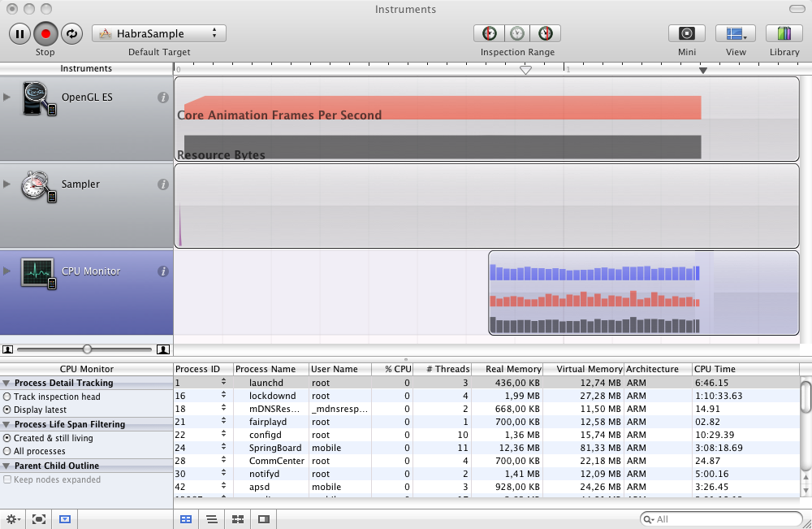Screen dimensions: 812x529
Task: Stop recording with the red button
Action: (45, 34)
